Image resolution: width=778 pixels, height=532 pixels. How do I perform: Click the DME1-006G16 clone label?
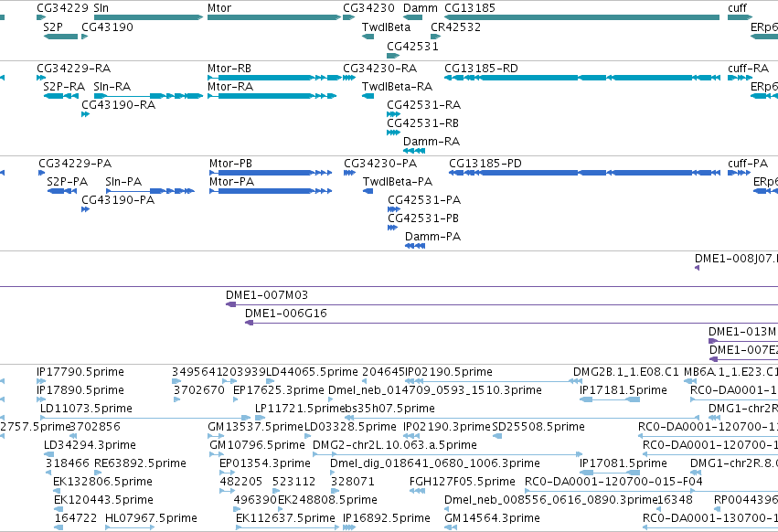point(286,314)
